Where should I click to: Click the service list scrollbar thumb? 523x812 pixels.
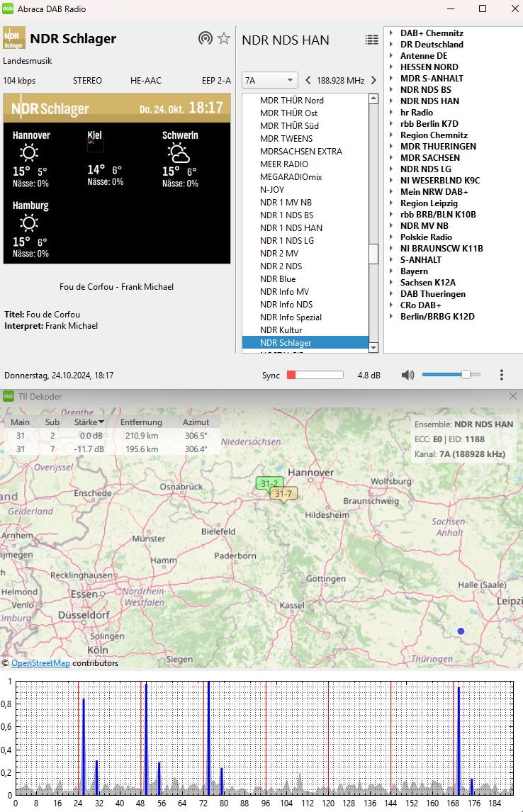(373, 254)
